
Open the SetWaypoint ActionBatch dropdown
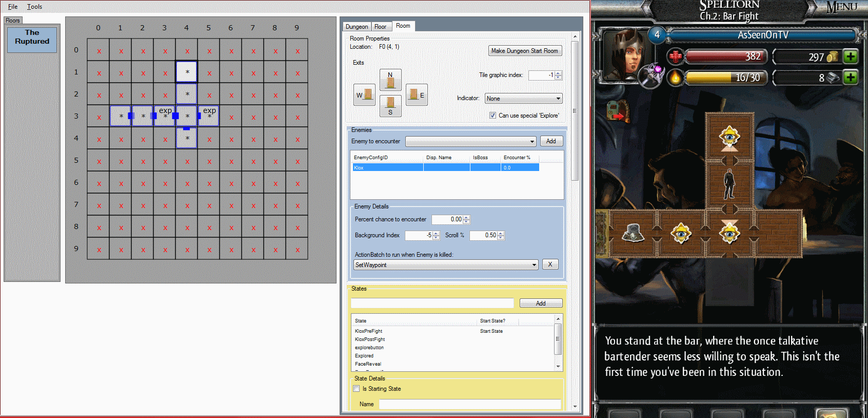[446, 265]
